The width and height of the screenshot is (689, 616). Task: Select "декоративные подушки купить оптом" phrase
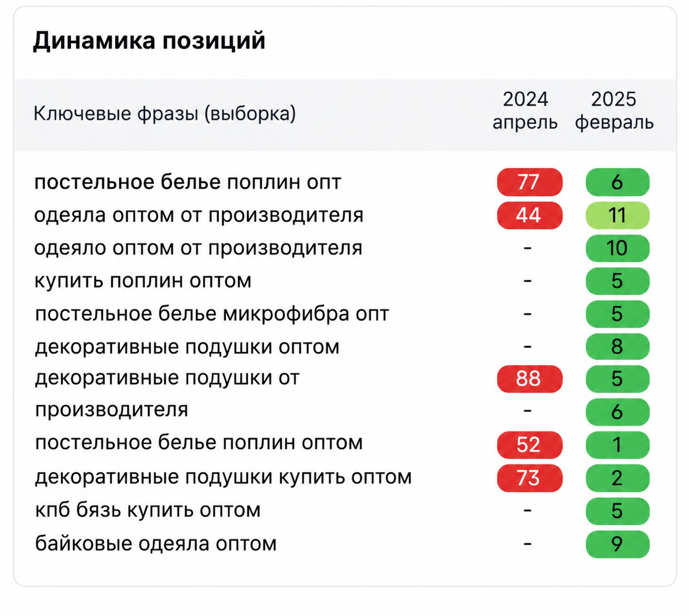pos(223,477)
